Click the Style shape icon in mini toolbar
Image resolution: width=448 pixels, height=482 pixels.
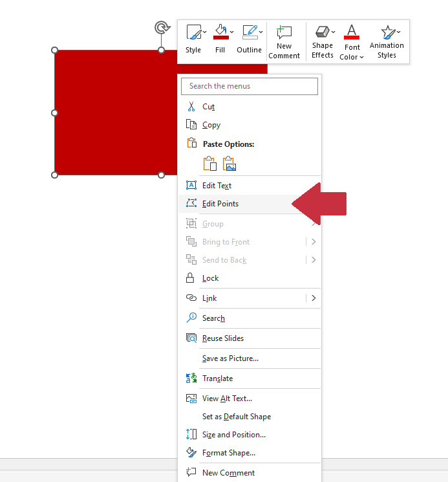pyautogui.click(x=192, y=32)
